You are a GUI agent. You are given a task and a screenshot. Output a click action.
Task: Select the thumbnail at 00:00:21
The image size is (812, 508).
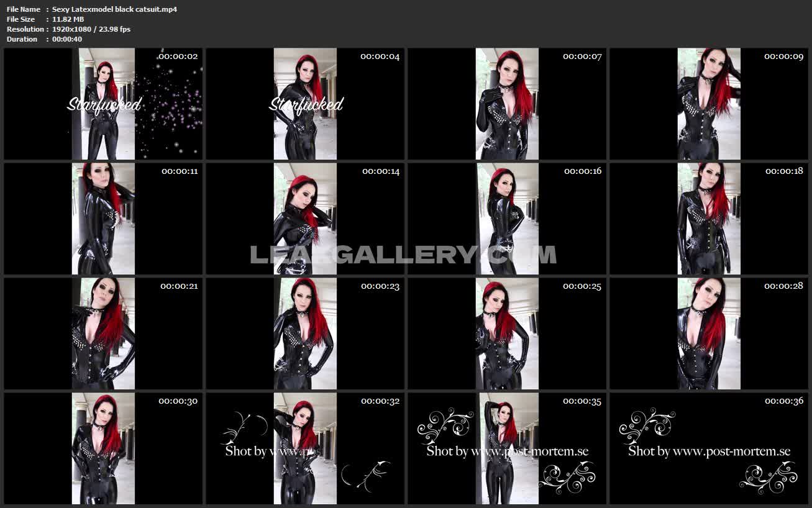103,333
